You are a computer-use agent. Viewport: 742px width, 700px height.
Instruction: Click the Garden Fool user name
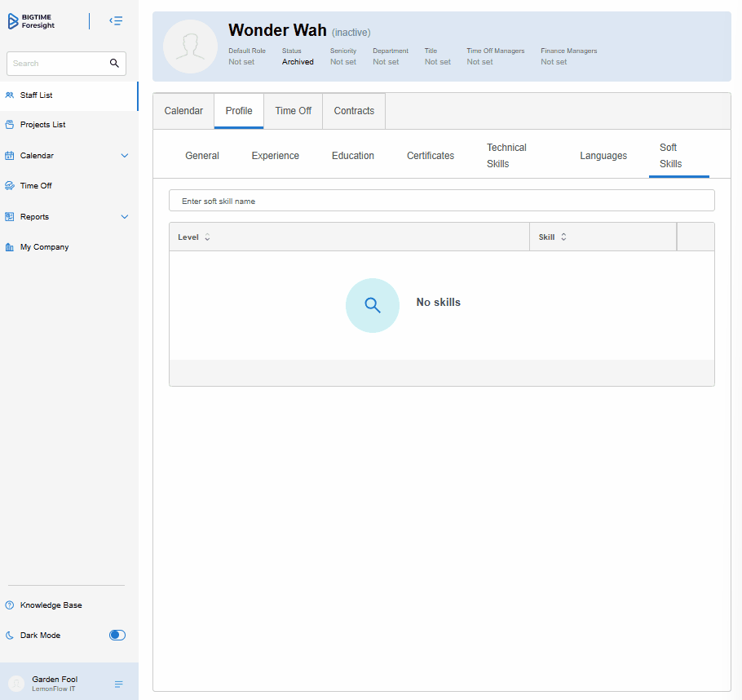pyautogui.click(x=55, y=679)
